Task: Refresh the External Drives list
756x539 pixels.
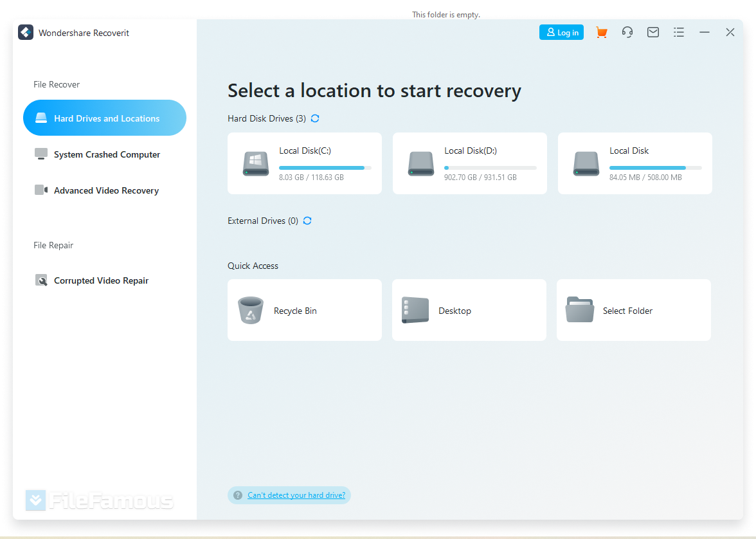Action: 307,221
